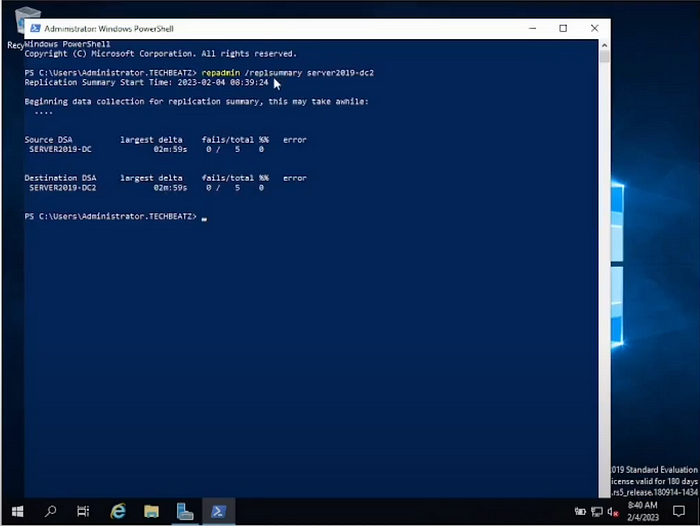700x526 pixels.
Task: Open Server Manager from taskbar
Action: [x=184, y=511]
